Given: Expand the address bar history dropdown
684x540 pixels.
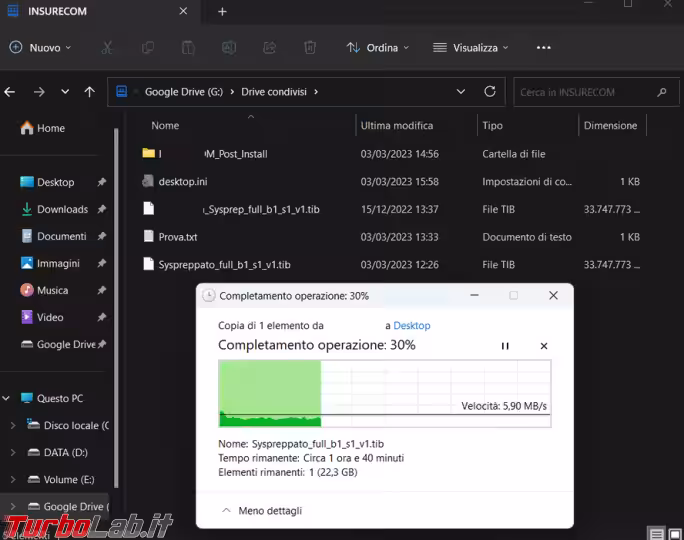Looking at the screenshot, I should click(x=461, y=92).
